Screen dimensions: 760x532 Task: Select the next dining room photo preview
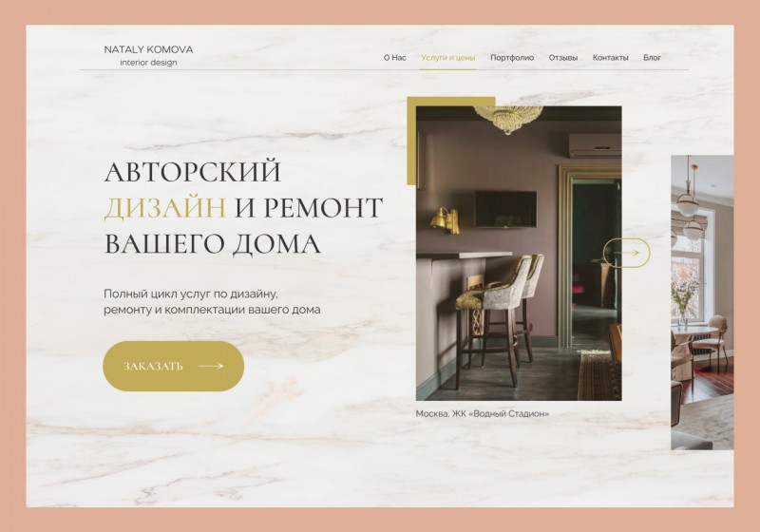[x=702, y=302]
